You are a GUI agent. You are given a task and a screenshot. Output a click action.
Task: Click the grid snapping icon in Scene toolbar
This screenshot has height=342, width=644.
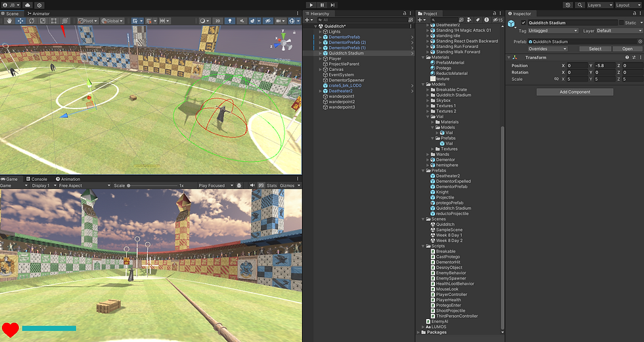135,21
